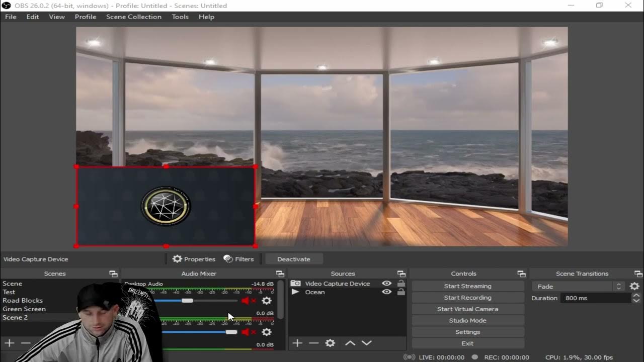Hide the Ocean source via its eye icon
The width and height of the screenshot is (644, 362).
coord(386,292)
